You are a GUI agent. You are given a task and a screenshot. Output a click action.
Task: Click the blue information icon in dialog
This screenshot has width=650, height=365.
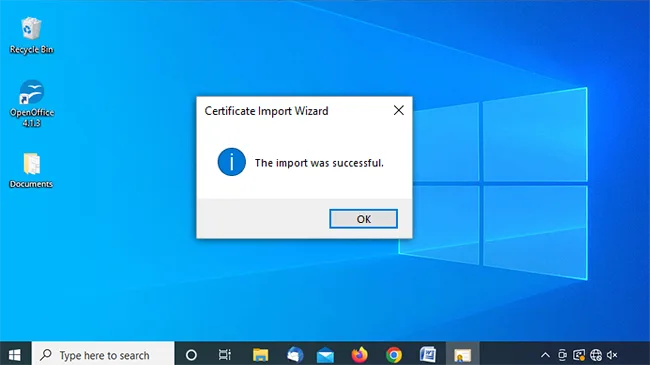pyautogui.click(x=231, y=162)
